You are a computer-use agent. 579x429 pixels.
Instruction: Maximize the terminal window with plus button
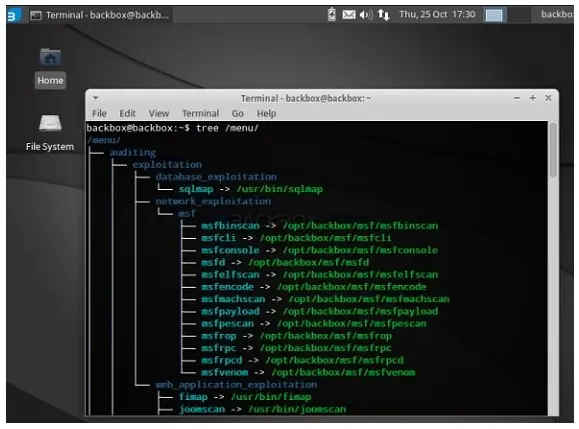[x=532, y=98]
